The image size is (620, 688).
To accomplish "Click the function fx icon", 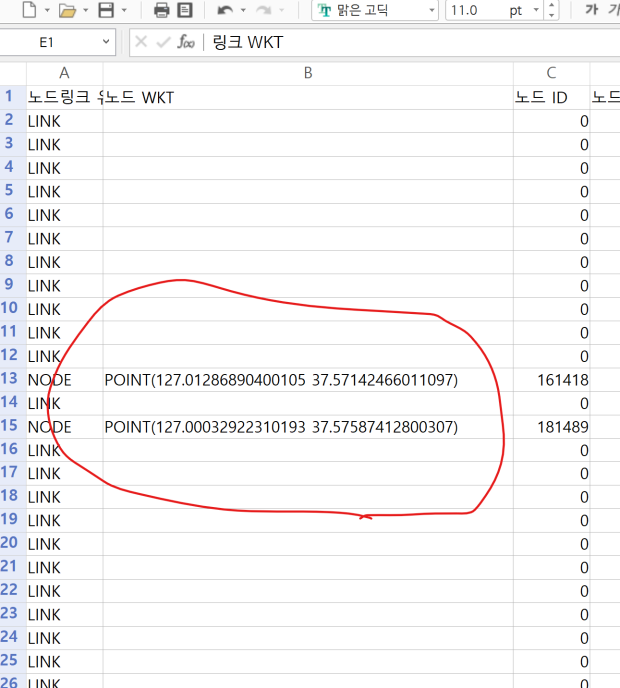I will click(x=186, y=42).
